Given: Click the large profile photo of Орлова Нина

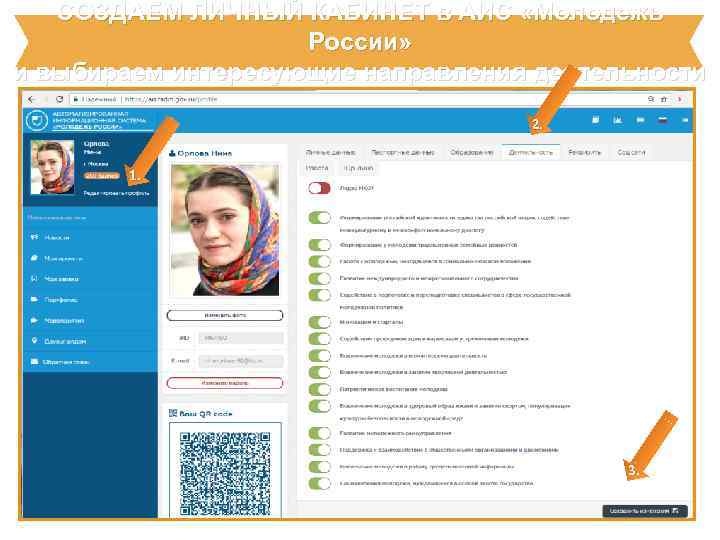Looking at the screenshot, I should pos(225,230).
